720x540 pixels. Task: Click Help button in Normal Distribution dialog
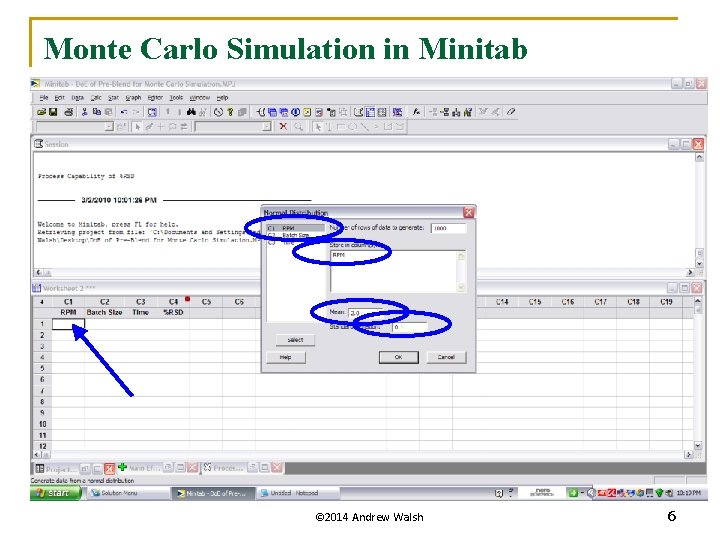286,357
